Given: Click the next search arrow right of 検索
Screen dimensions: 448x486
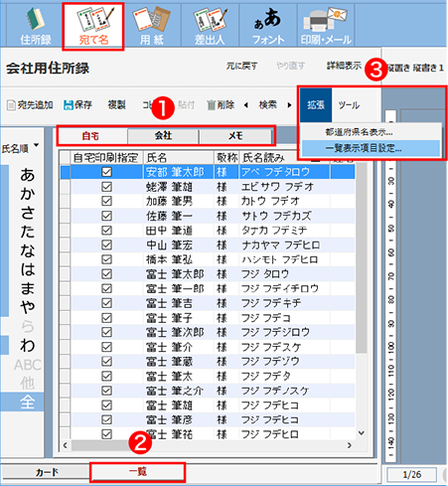Looking at the screenshot, I should 289,105.
